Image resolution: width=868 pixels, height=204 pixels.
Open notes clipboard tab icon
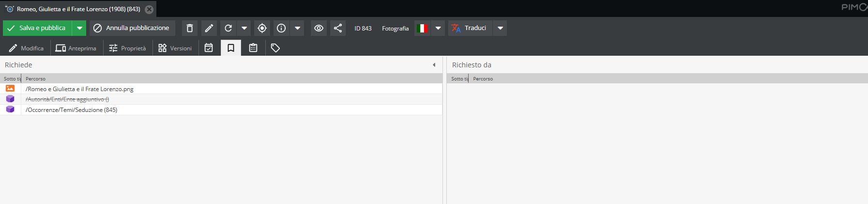coord(253,48)
